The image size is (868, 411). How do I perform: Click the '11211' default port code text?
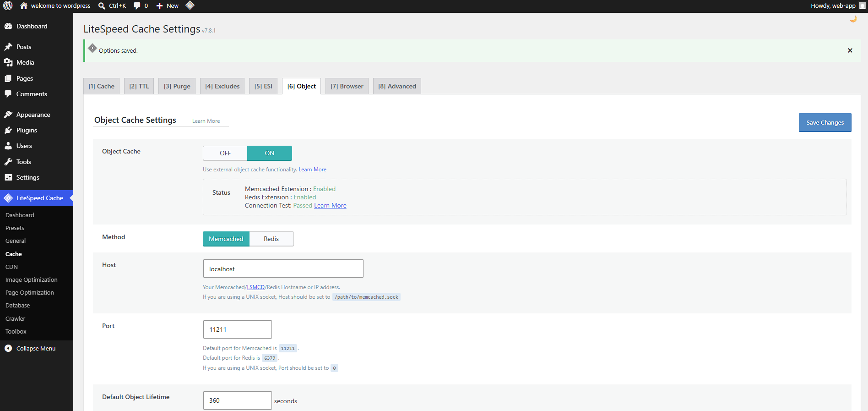point(288,348)
